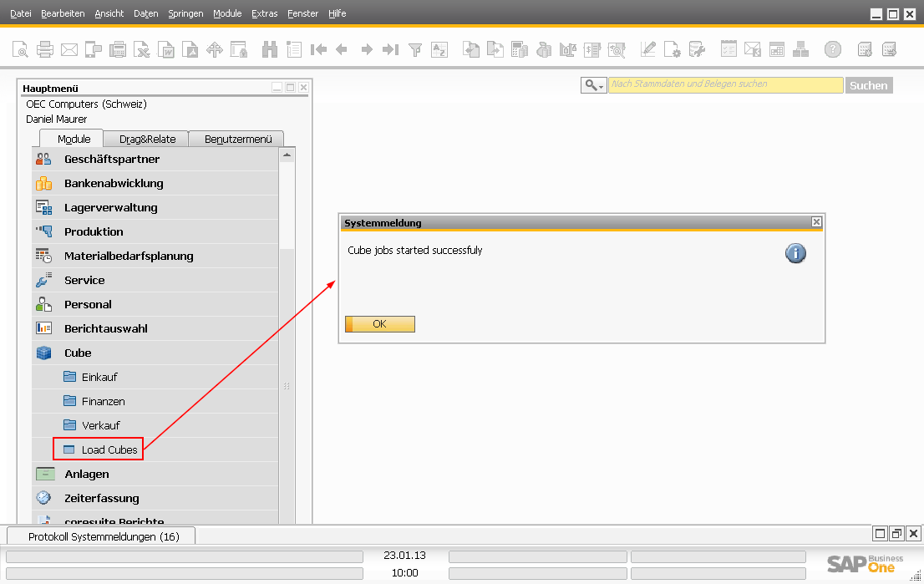Click the Lock Screen toolbar icon
The height and width of the screenshot is (584, 924).
coord(239,49)
